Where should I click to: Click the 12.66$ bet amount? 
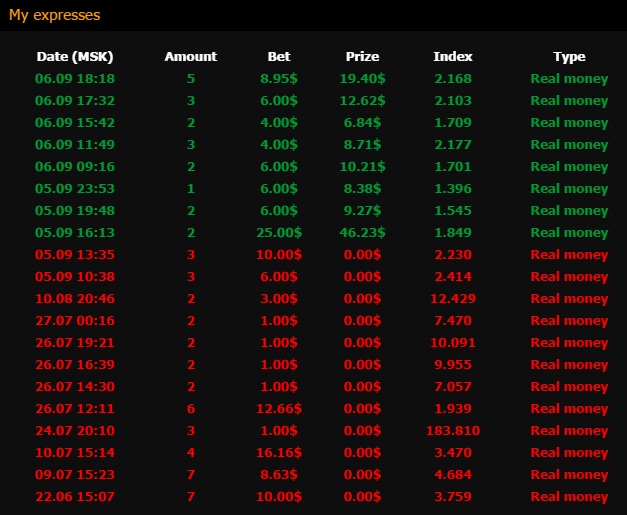tap(280, 409)
